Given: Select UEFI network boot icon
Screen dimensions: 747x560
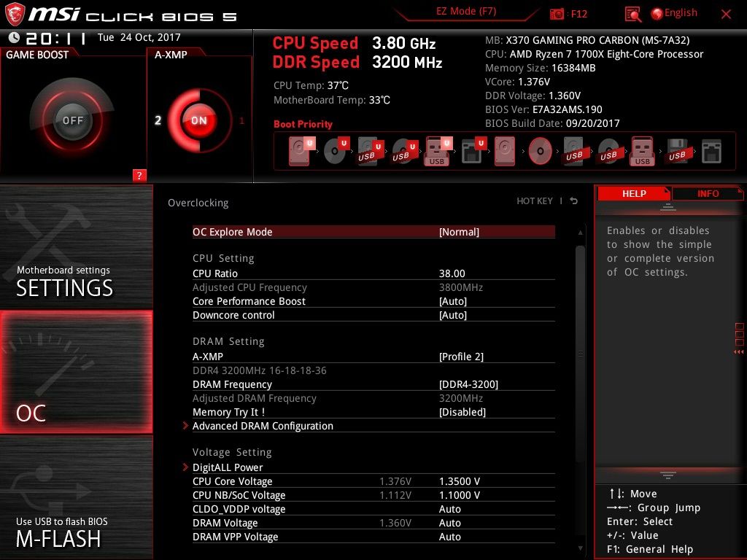Looking at the screenshot, I should pos(473,151).
